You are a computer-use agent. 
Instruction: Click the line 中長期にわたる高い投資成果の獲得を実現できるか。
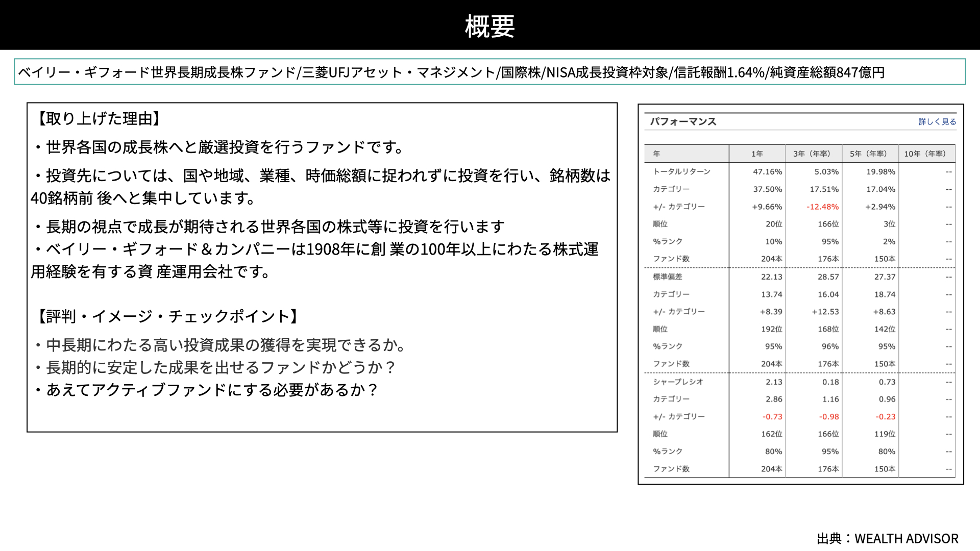[220, 345]
